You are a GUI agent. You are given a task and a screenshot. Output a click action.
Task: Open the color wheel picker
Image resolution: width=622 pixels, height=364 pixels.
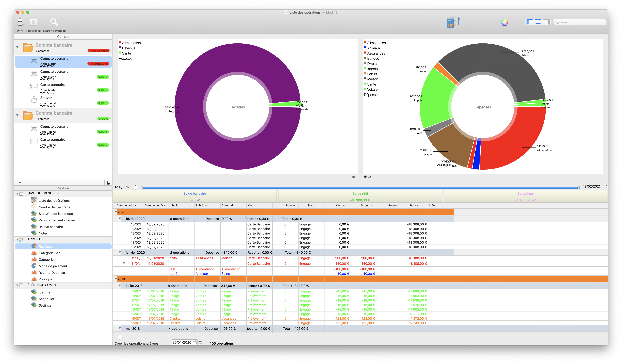point(504,22)
